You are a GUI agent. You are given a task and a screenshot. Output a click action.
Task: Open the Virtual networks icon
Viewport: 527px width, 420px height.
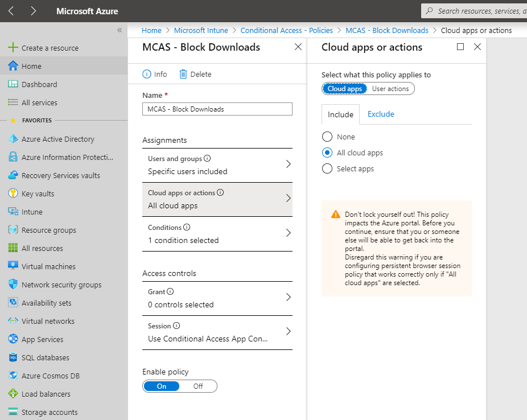pos(13,320)
